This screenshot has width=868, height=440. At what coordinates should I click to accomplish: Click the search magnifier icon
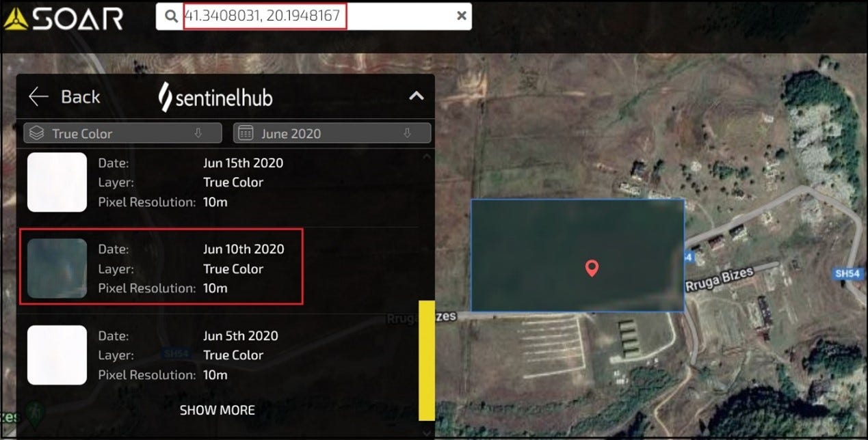click(171, 16)
